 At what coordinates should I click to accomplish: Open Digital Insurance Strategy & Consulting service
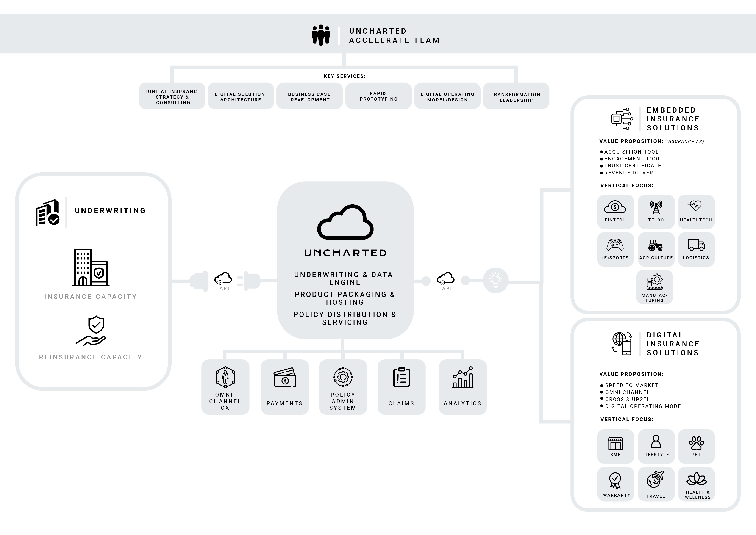click(172, 96)
